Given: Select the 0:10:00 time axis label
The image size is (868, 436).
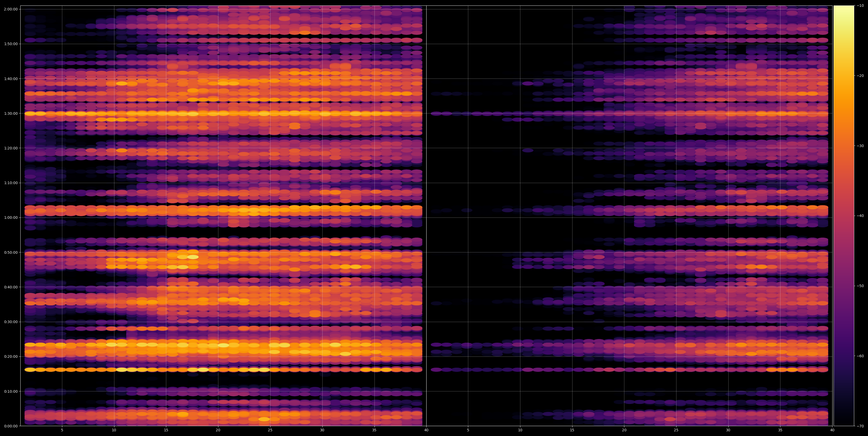Looking at the screenshot, I should coord(11,391).
